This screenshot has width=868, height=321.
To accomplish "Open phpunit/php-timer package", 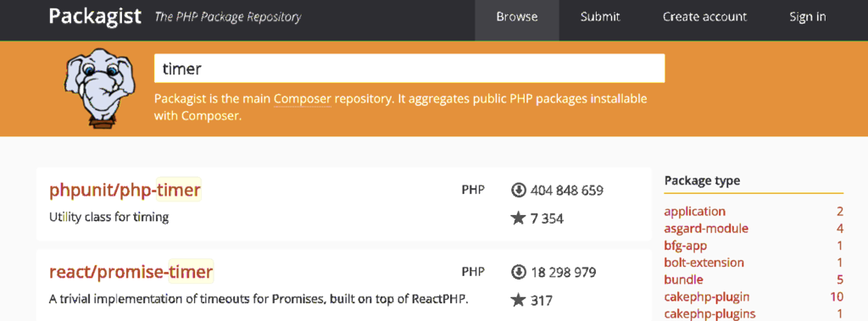I will pos(125,190).
